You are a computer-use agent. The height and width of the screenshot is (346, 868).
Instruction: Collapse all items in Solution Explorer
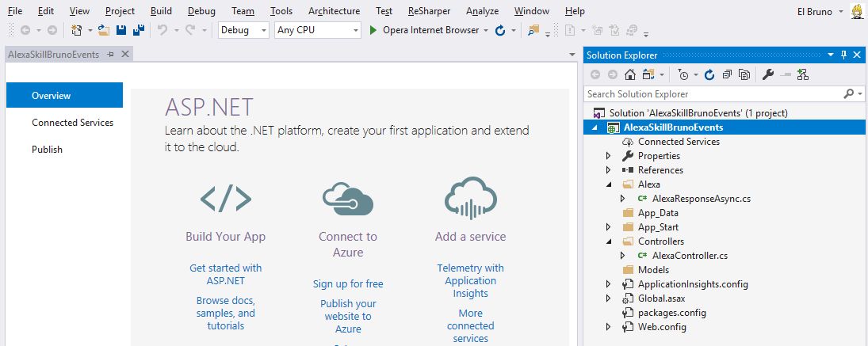727,74
